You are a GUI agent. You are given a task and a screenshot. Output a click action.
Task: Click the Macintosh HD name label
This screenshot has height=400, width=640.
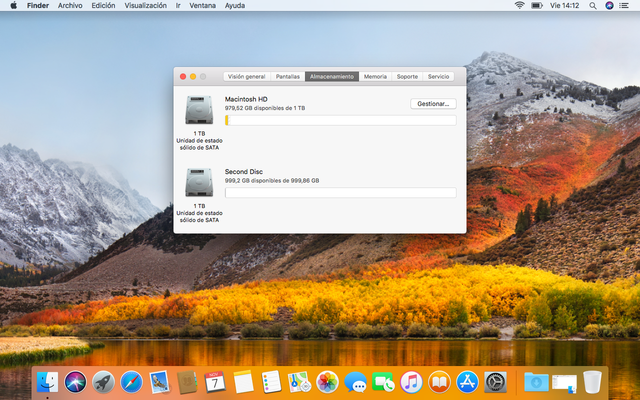point(246,99)
